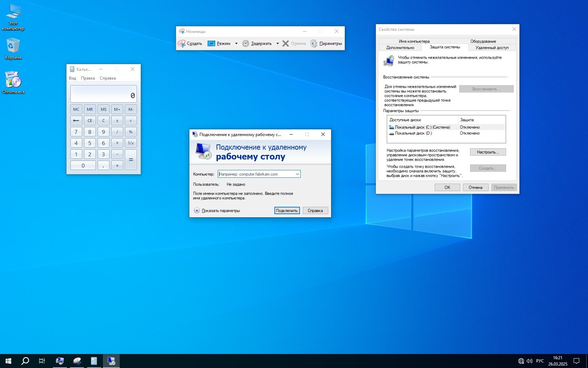This screenshot has width=588, height=368.
Task: Expand Показать параметры in remote desktop
Action: [x=197, y=211]
